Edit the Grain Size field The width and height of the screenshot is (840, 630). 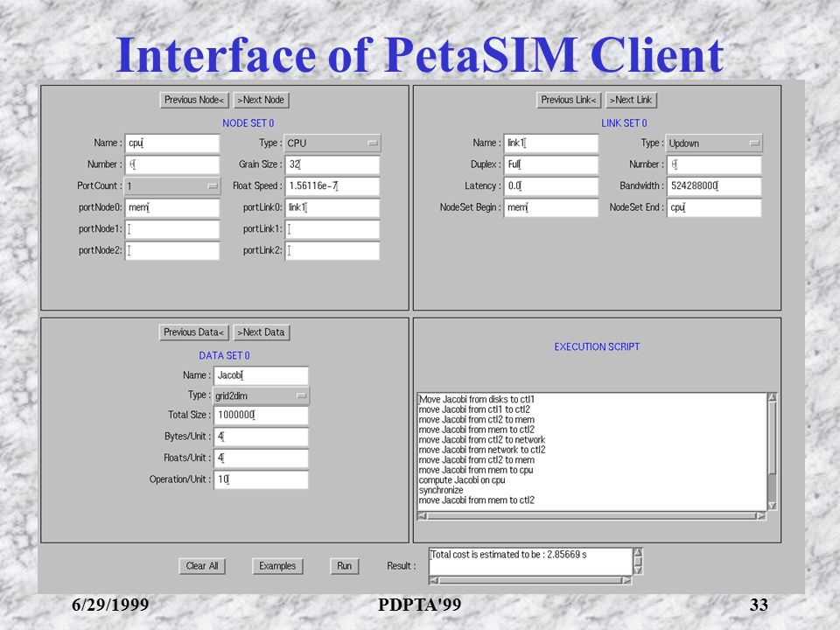tap(332, 164)
